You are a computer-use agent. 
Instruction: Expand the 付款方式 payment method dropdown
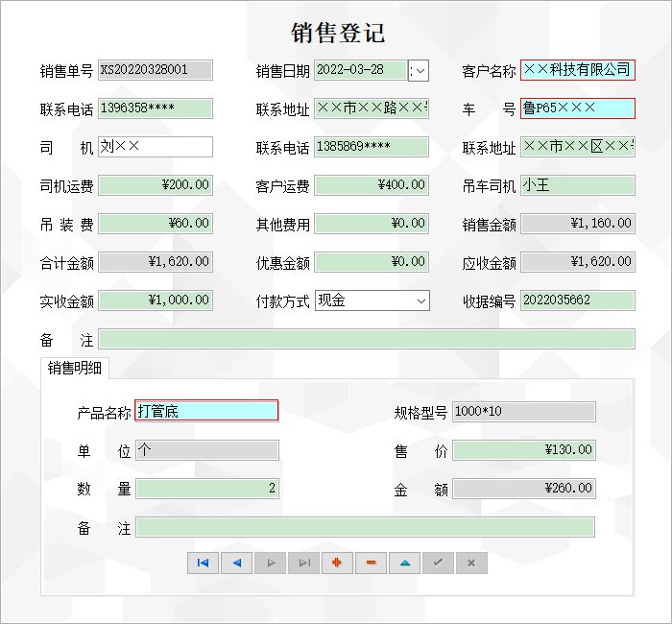pyautogui.click(x=420, y=300)
